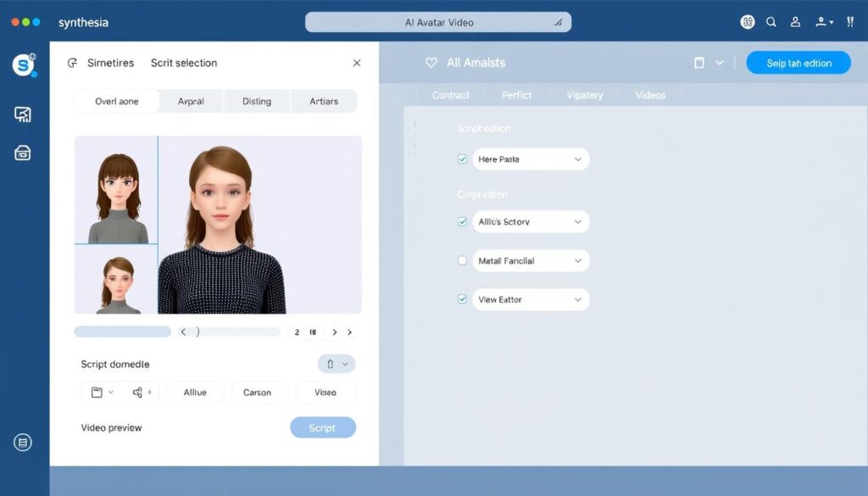Viewport: 868px width, 496px height.
Task: Uncheck the Here Pada checkbox
Action: point(462,159)
